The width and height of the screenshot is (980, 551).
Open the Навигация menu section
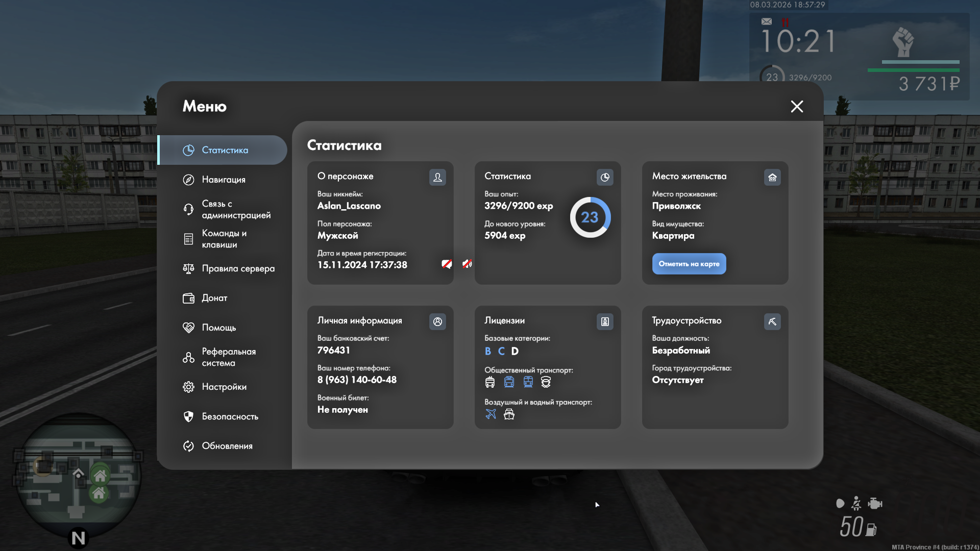(223, 180)
